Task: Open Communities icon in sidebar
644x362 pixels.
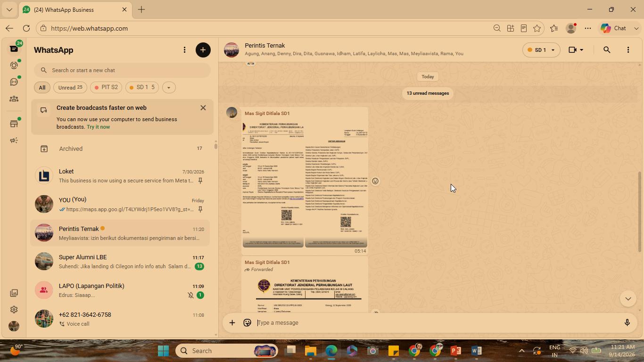Action: pos(14,99)
